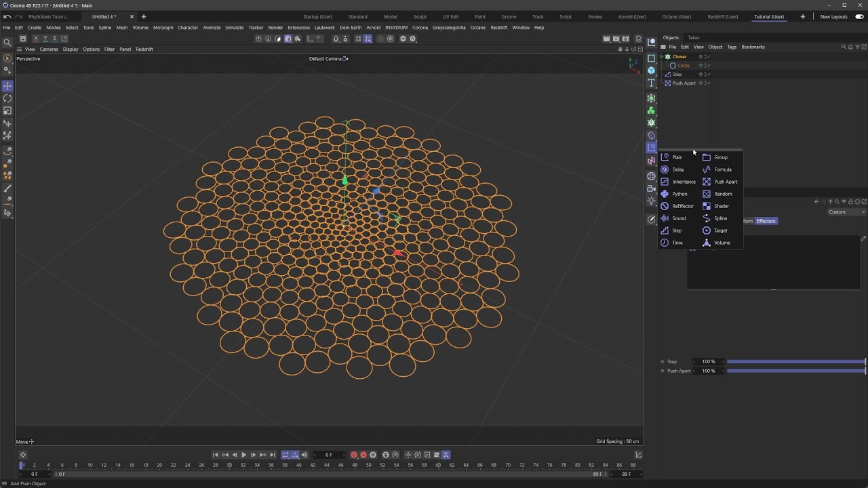This screenshot has height=488, width=868.
Task: Switch to Sculpt layout tab
Action: tap(420, 16)
